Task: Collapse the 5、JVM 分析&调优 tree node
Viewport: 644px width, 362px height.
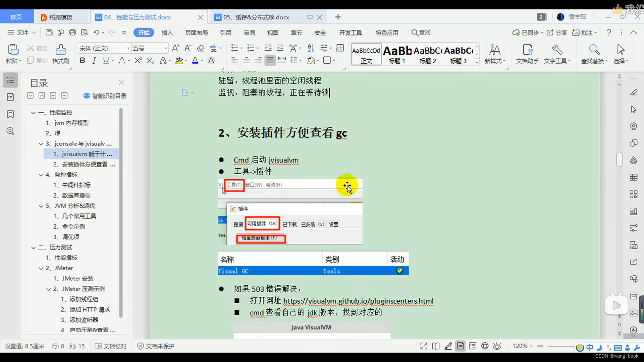Action: (x=41, y=206)
